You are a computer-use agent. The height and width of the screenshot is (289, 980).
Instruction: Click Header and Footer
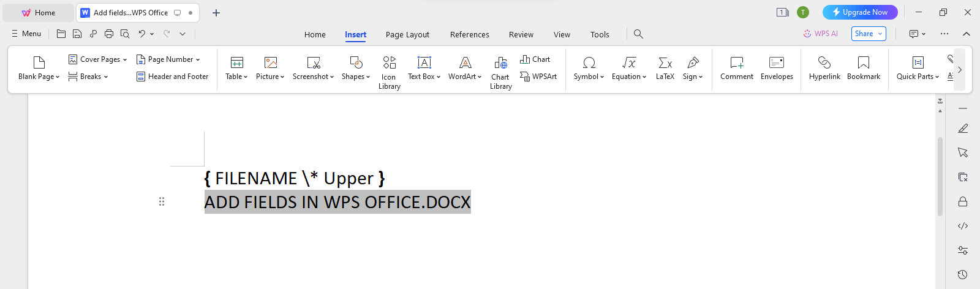(x=172, y=77)
